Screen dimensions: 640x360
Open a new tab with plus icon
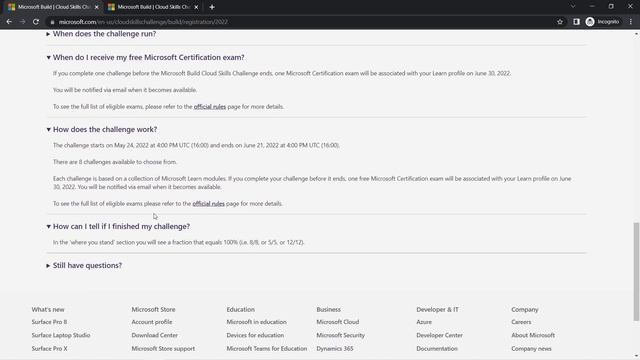coord(212,7)
